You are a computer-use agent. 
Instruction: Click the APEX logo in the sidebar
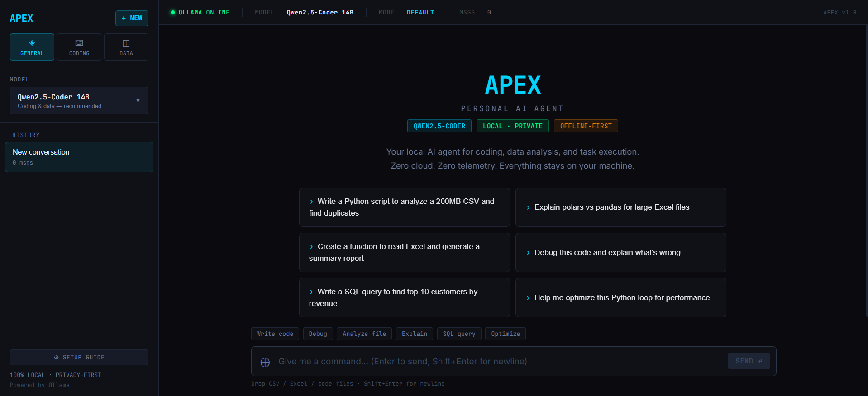pyautogui.click(x=21, y=18)
